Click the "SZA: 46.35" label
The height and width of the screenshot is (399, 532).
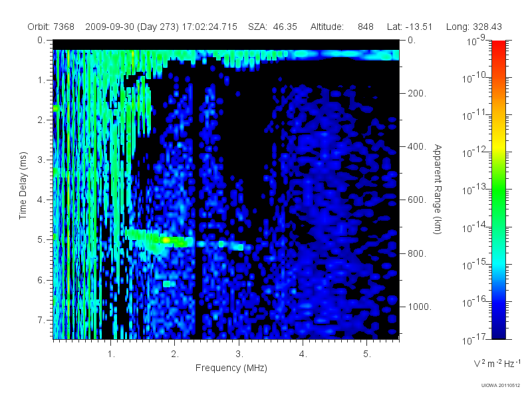[273, 27]
